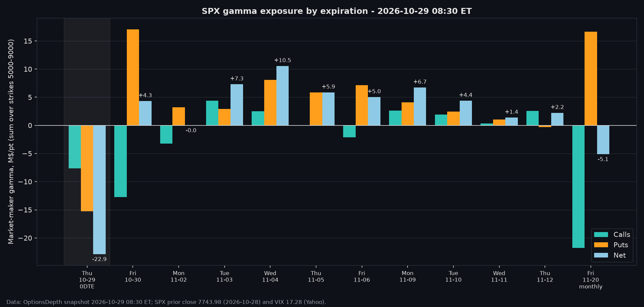Image resolution: width=644 pixels, height=307 pixels.
Task: Select the +4.3 net value label
Action: coord(145,95)
